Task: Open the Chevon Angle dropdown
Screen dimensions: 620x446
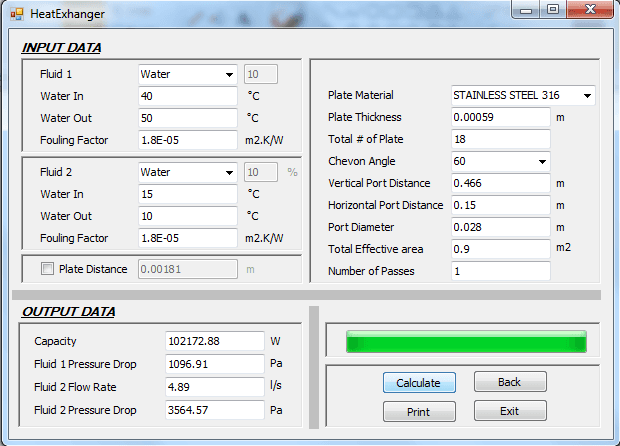Action: (x=501, y=161)
